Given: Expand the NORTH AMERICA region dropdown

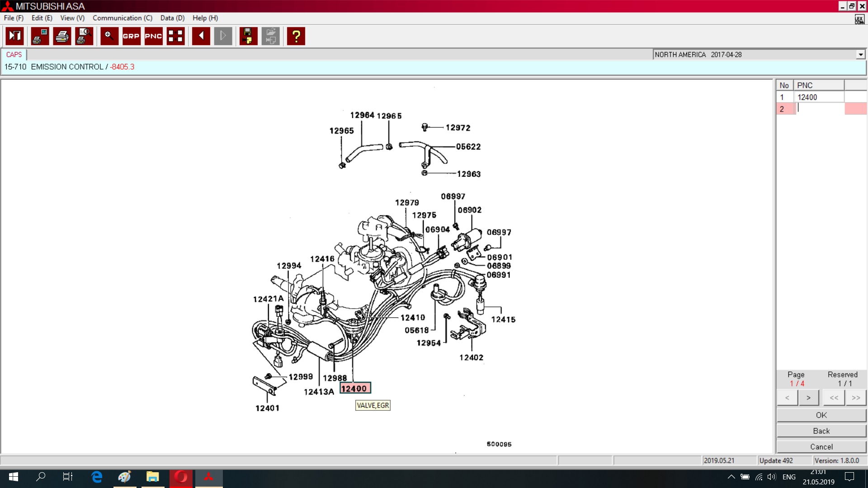Looking at the screenshot, I should tap(860, 55).
